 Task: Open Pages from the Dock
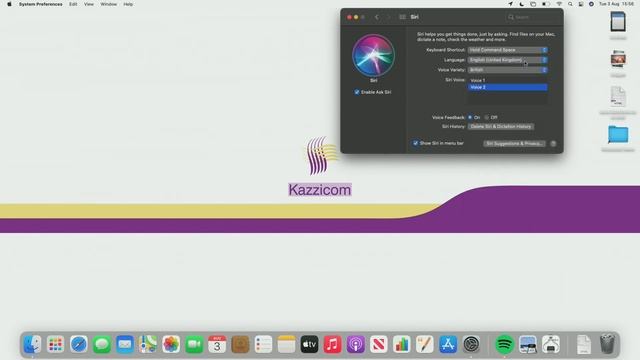(x=425, y=344)
